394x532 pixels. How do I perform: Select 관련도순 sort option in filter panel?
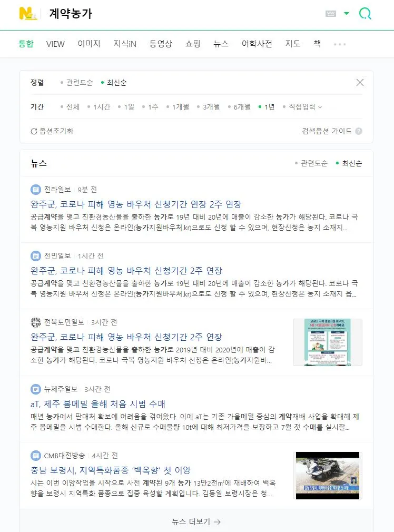click(x=76, y=83)
